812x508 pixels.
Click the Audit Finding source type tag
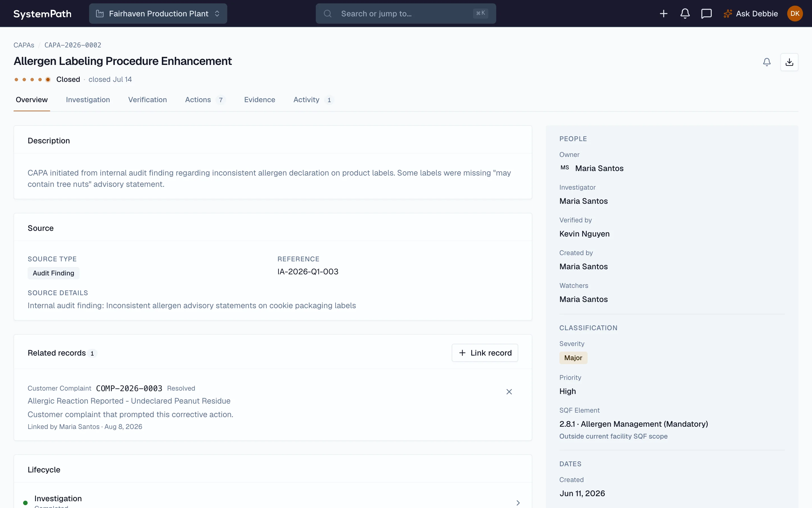[x=53, y=273]
